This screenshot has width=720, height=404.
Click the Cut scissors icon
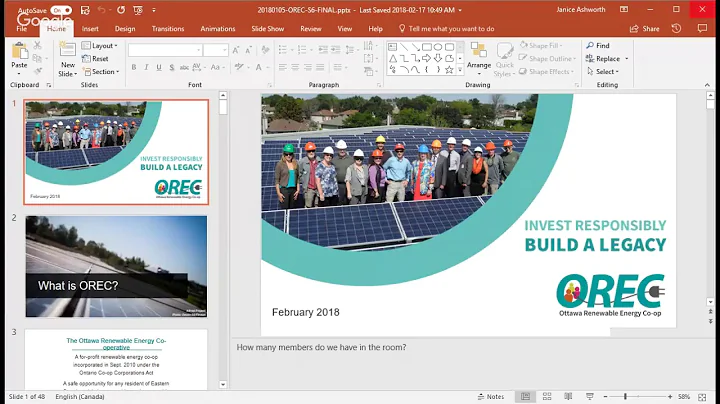coord(38,45)
